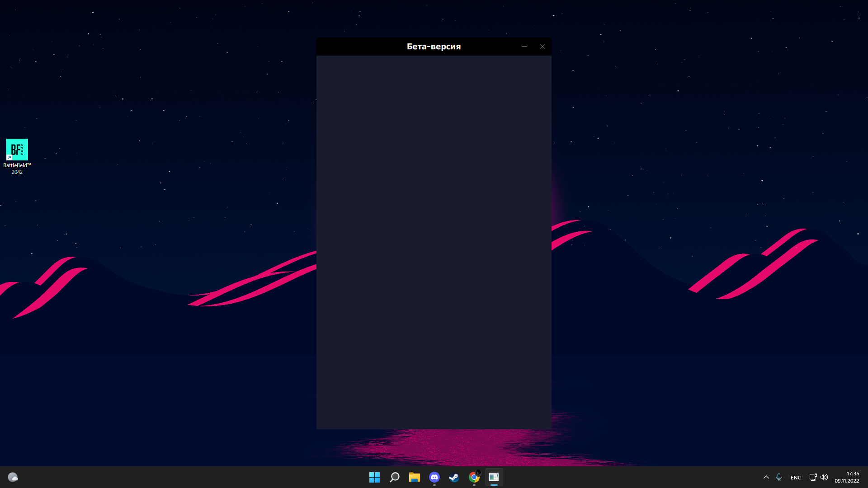The width and height of the screenshot is (868, 488).
Task: Switch to Google Chrome in the taskbar
Action: pyautogui.click(x=474, y=477)
